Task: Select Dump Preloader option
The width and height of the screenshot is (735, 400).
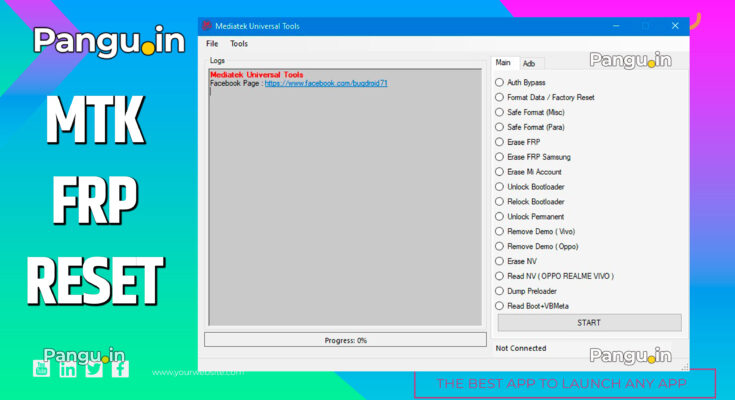Action: pos(526,291)
